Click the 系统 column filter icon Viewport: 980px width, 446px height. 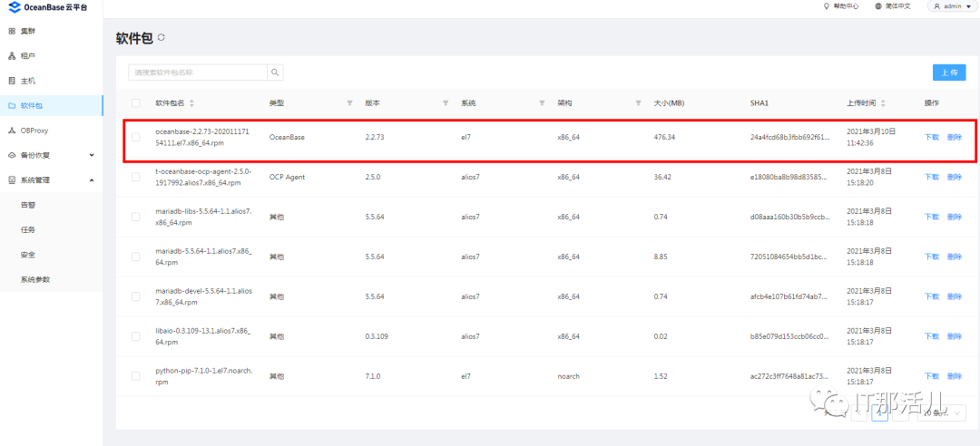(542, 103)
